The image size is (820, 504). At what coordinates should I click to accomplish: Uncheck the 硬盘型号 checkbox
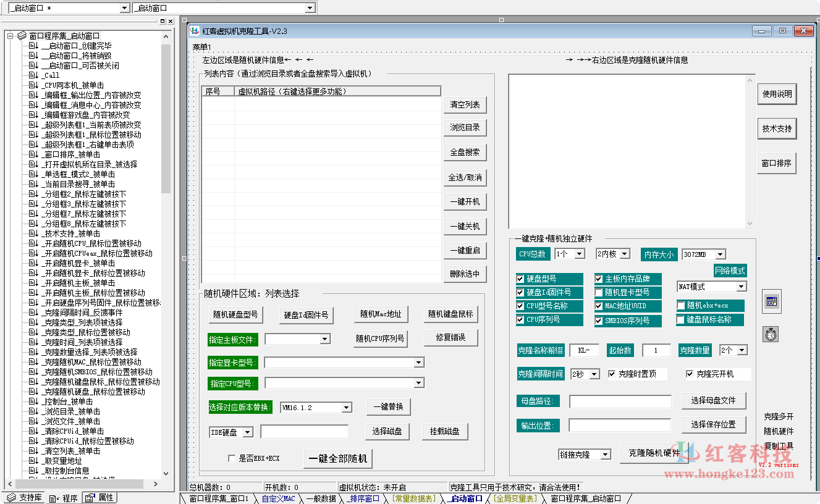pos(520,279)
